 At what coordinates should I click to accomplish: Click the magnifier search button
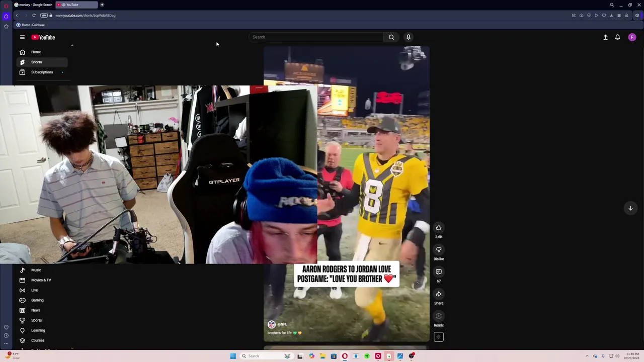tap(391, 37)
